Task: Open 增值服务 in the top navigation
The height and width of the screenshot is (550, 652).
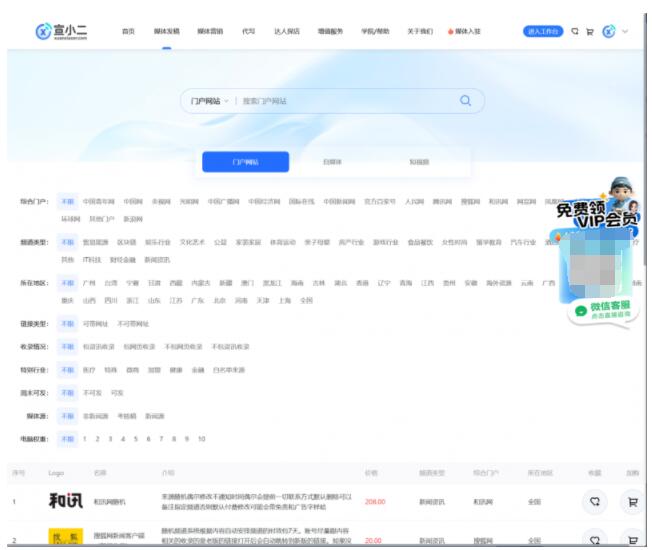Action: (331, 31)
